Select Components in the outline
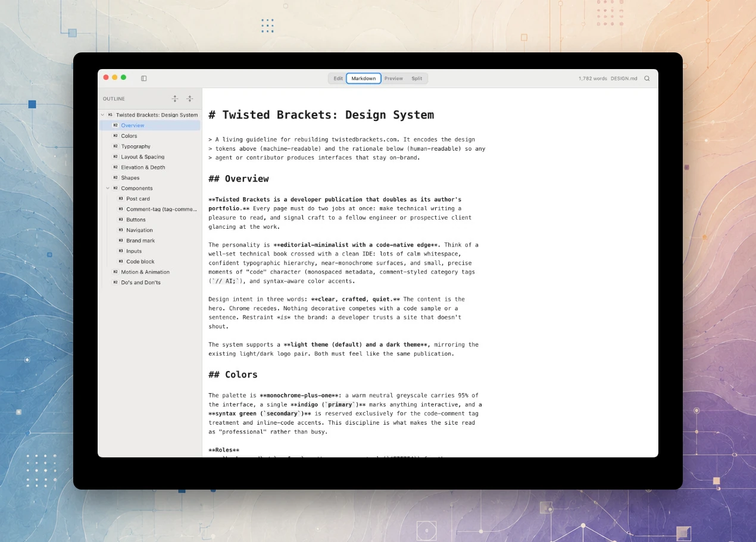 point(137,188)
